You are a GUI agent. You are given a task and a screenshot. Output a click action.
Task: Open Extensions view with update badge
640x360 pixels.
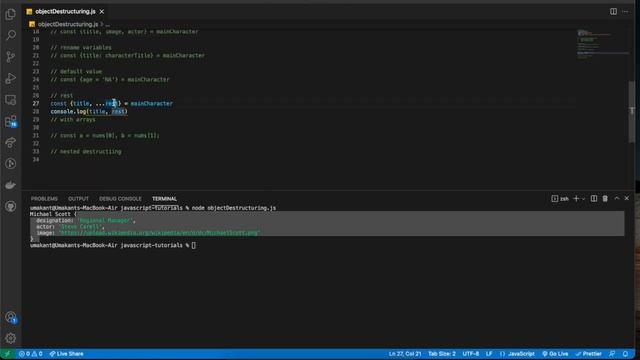(11, 121)
